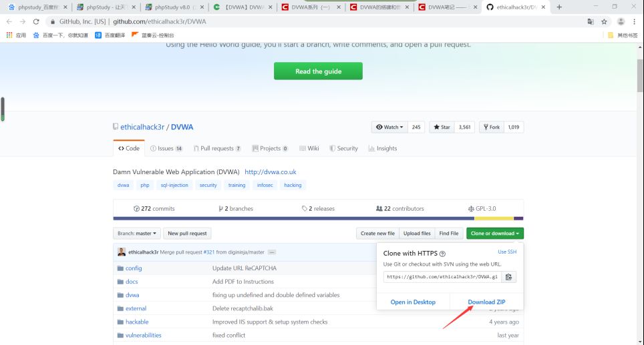644x345 pixels.
Task: Open a new browser tab
Action: 559,7
